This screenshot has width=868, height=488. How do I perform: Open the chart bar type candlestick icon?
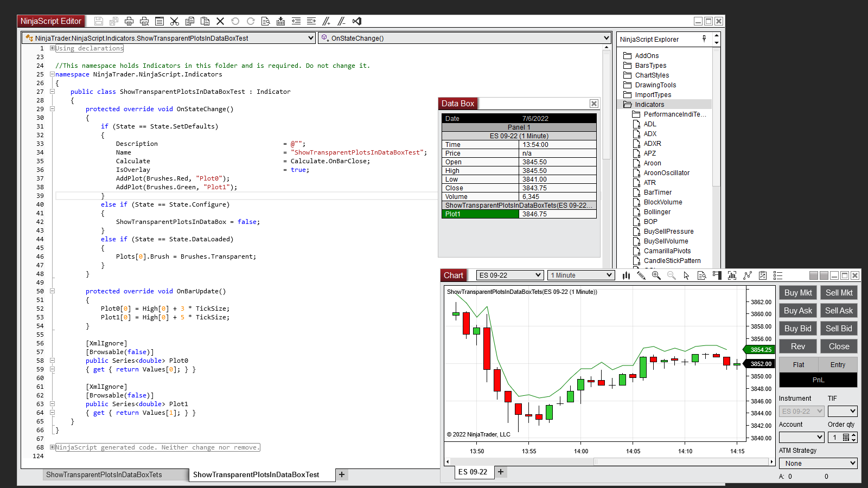626,275
